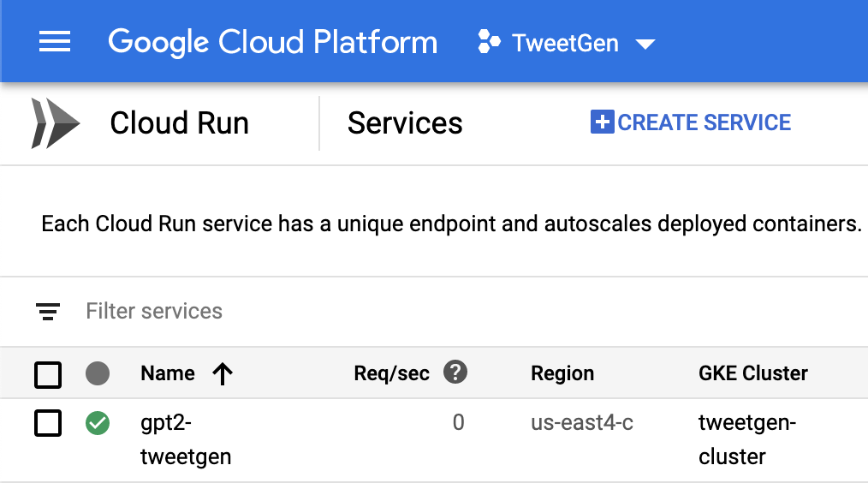Click the Cloud Run product icon
This screenshot has height=483, width=868.
coord(55,123)
